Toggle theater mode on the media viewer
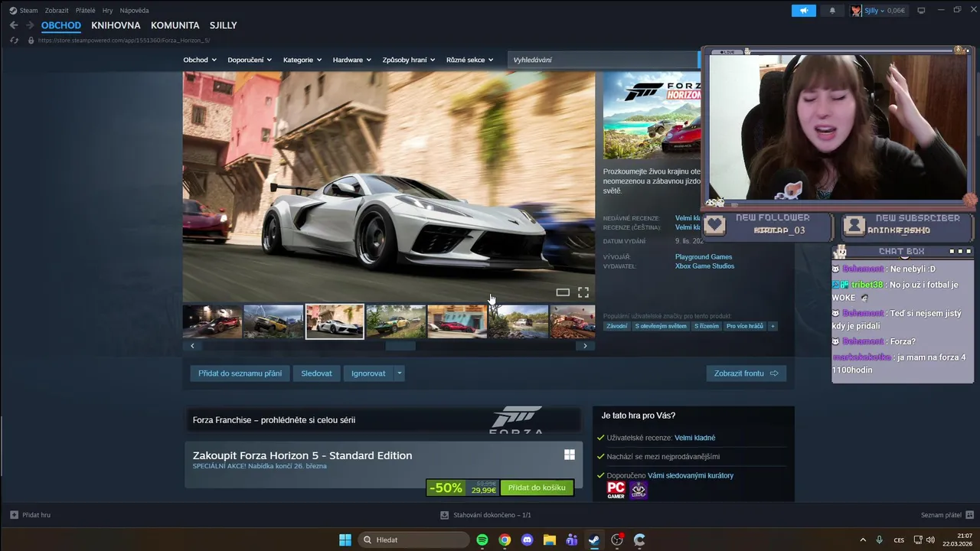Viewport: 980px width, 551px height. coord(563,292)
